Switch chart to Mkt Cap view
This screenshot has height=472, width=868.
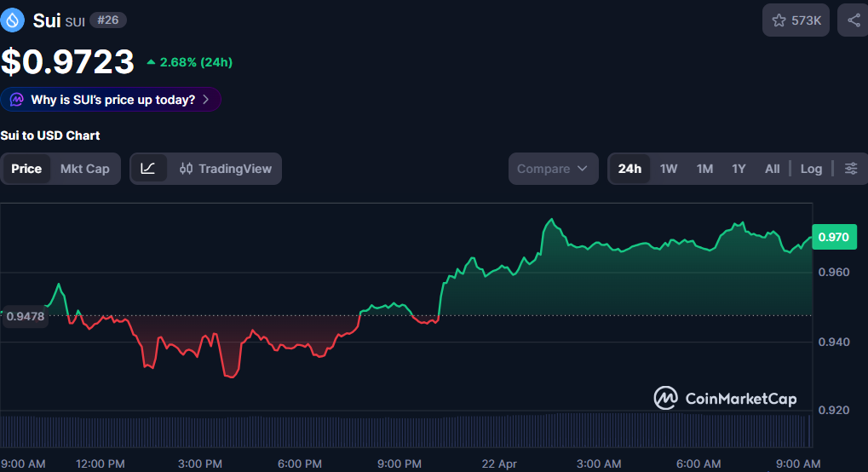tap(85, 169)
